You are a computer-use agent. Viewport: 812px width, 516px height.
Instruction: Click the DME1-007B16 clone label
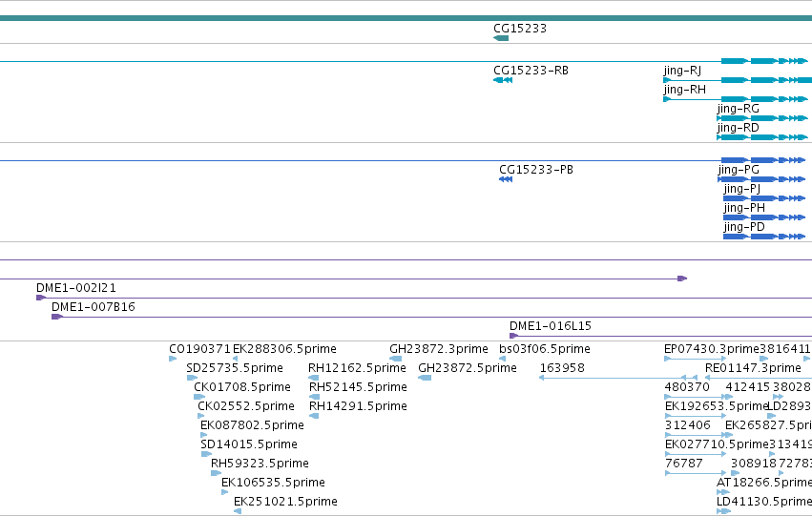coord(94,307)
